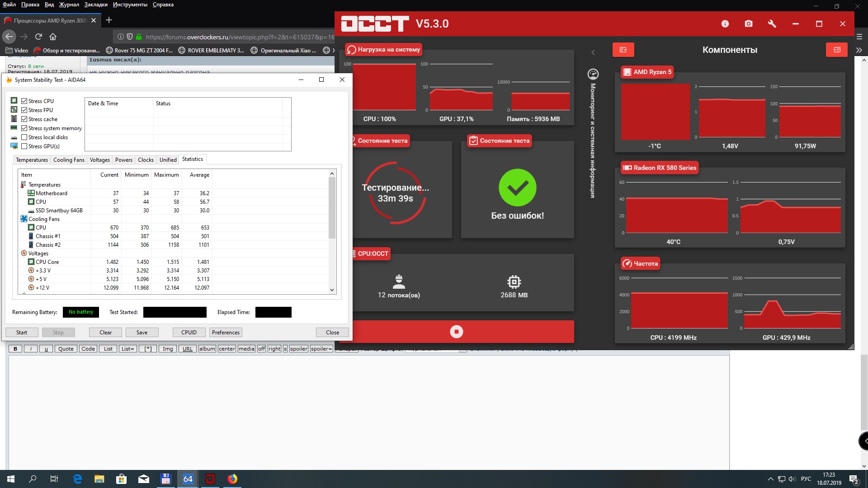The height and width of the screenshot is (488, 868).
Task: Enable the Stress local disks checkbox
Action: pyautogui.click(x=24, y=137)
